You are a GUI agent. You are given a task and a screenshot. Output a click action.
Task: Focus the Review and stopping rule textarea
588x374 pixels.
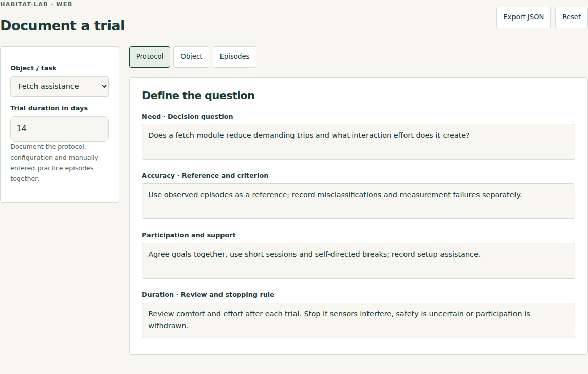coord(358,320)
